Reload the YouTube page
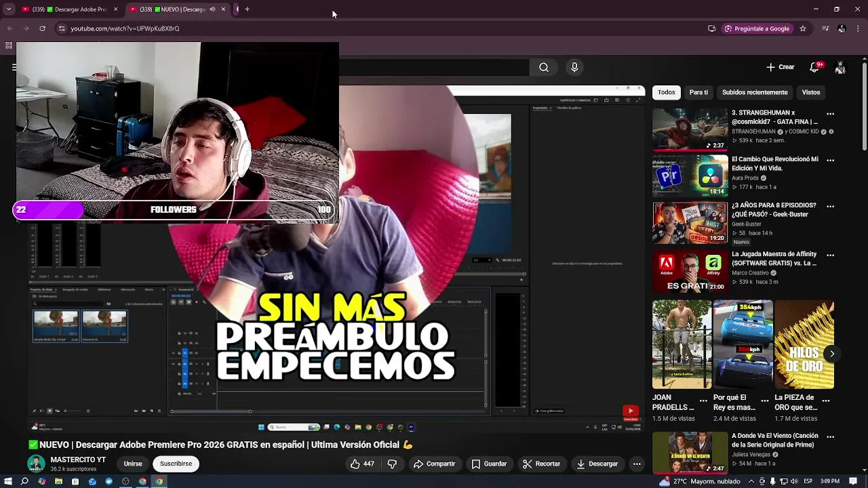Viewport: 868px width, 488px height. click(x=42, y=28)
